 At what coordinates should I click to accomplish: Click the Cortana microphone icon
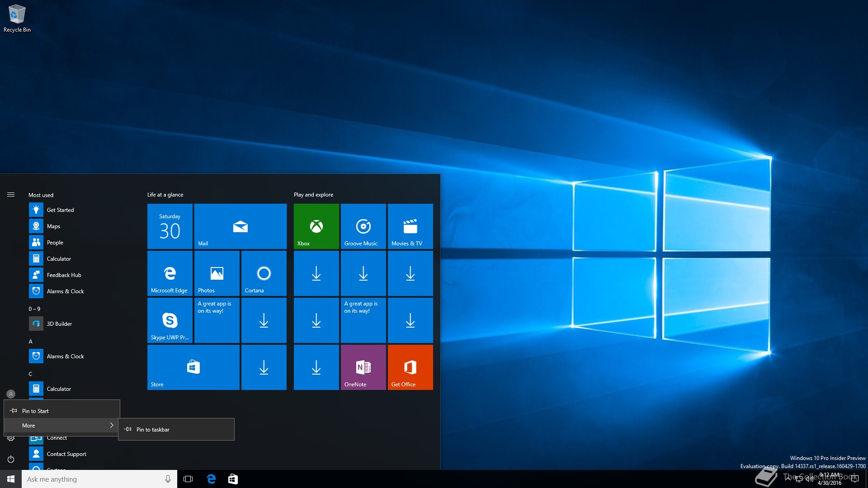[168, 479]
